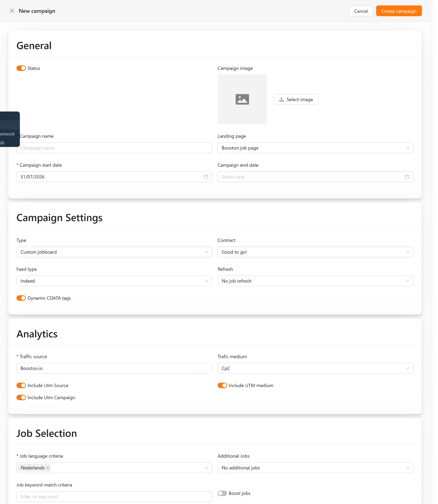This screenshot has height=504, width=438.
Task: Open calendar icon of Campaign end date
Action: click(x=407, y=177)
